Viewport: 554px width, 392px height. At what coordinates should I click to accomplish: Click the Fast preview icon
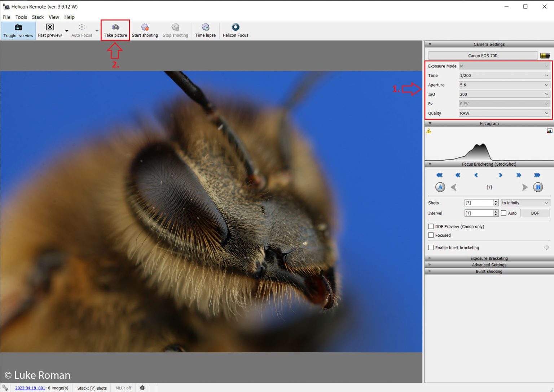point(50,27)
